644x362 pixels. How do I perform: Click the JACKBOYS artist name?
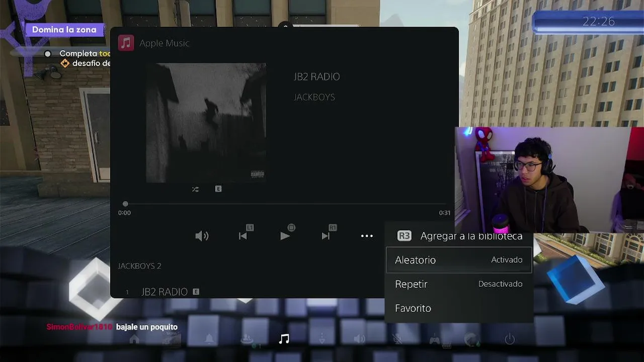pyautogui.click(x=314, y=97)
